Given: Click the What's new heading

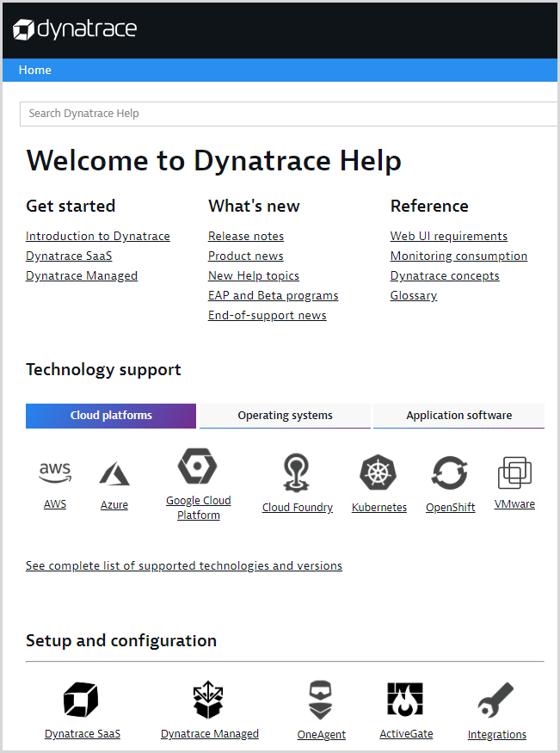Looking at the screenshot, I should pos(254,206).
